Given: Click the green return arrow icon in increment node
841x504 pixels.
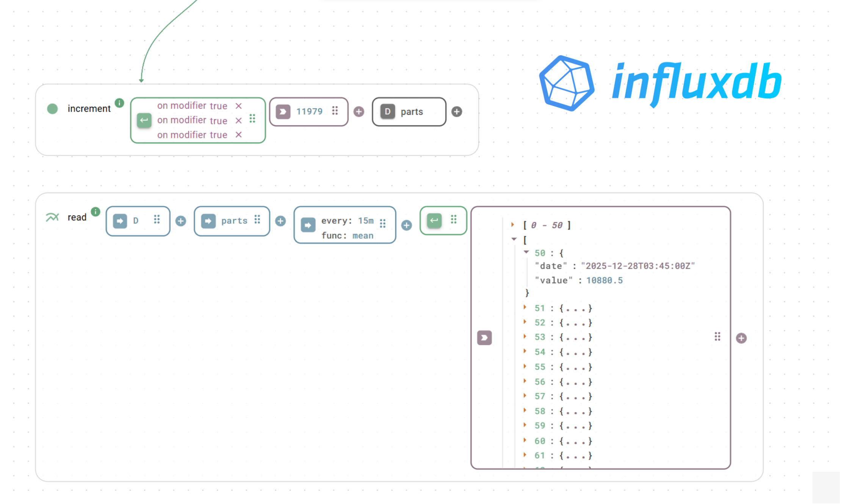Looking at the screenshot, I should coord(144,120).
